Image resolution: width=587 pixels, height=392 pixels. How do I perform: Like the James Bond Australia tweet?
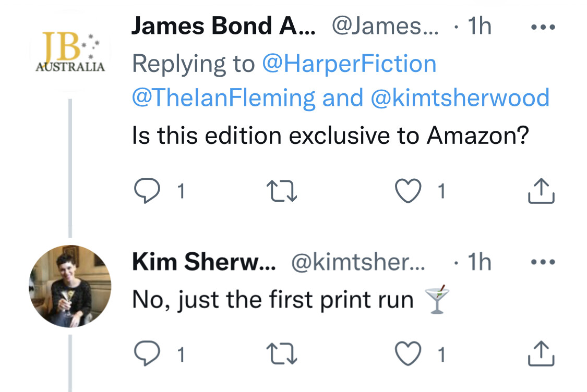(409, 191)
